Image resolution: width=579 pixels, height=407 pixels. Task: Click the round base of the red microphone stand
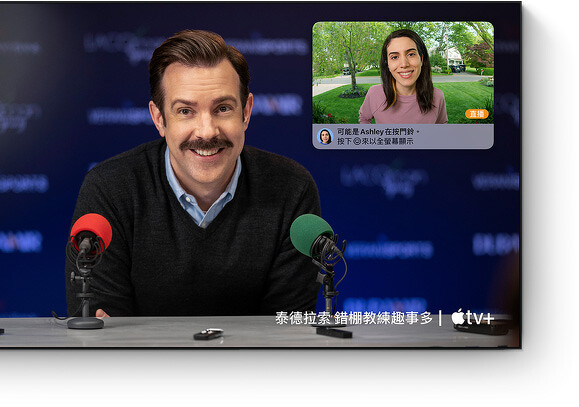click(x=86, y=323)
